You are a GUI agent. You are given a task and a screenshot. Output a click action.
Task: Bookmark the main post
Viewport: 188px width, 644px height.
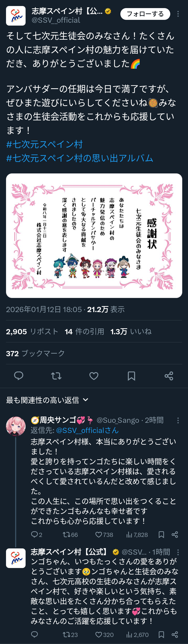tap(131, 376)
